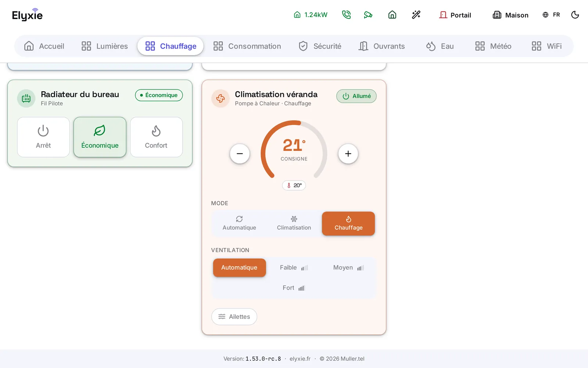The width and height of the screenshot is (588, 368).
Task: Click the version 1.53.0-rc.8 text
Action: click(x=263, y=359)
